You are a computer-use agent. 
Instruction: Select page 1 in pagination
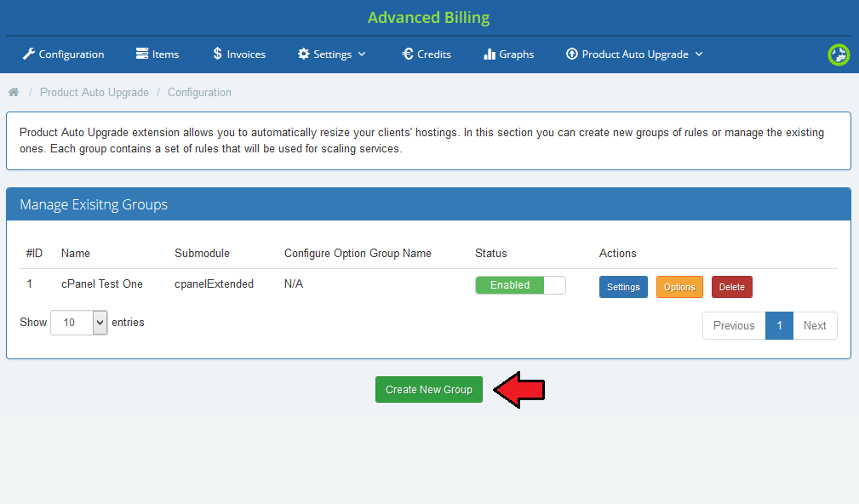coord(779,325)
